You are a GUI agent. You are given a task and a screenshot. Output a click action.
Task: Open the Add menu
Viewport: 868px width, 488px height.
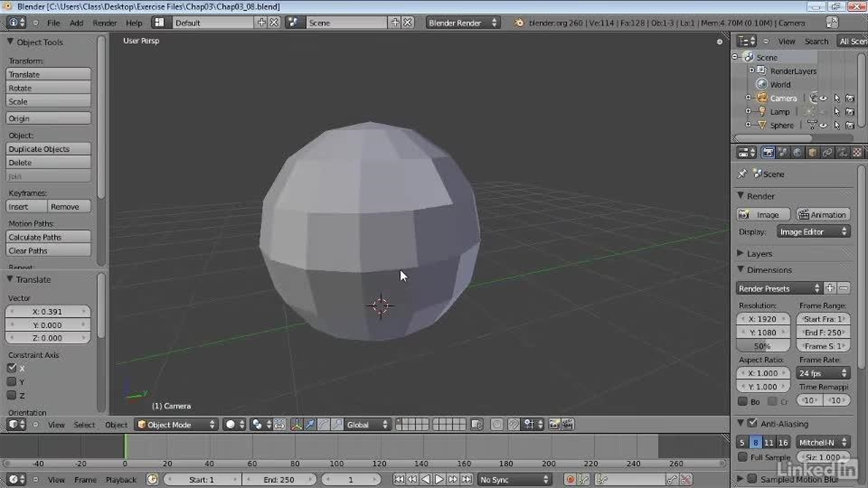click(x=76, y=22)
